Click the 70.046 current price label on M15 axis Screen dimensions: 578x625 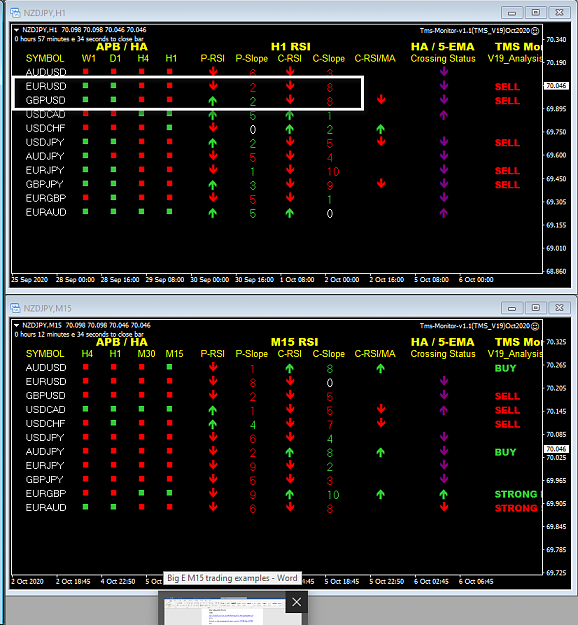tap(556, 449)
